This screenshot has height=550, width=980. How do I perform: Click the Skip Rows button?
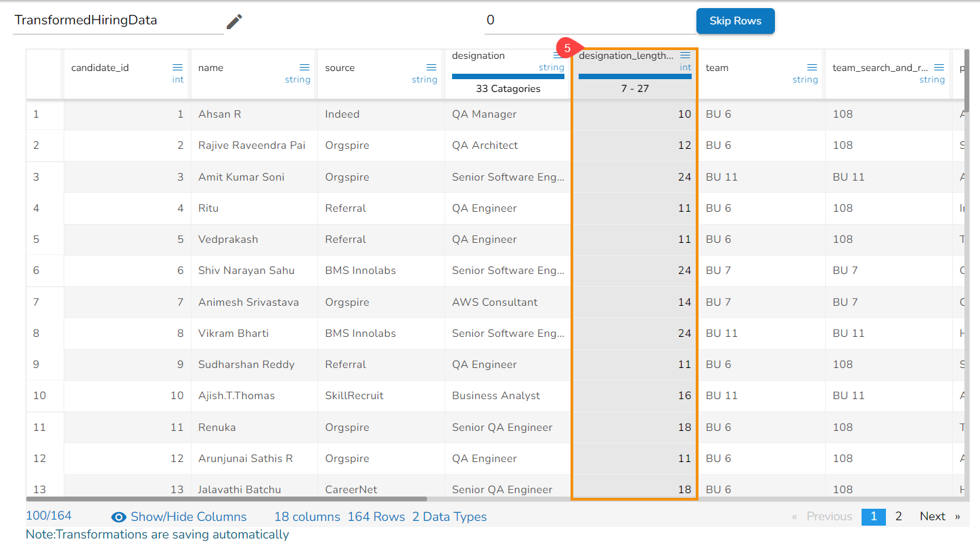735,21
